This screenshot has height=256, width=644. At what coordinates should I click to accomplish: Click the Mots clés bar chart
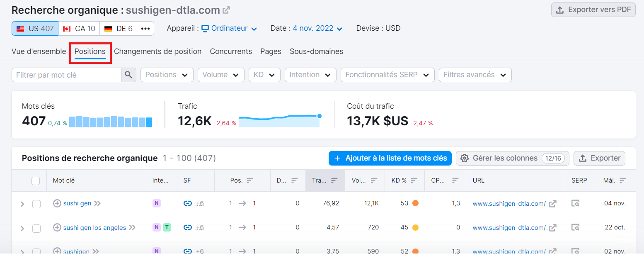pyautogui.click(x=111, y=122)
